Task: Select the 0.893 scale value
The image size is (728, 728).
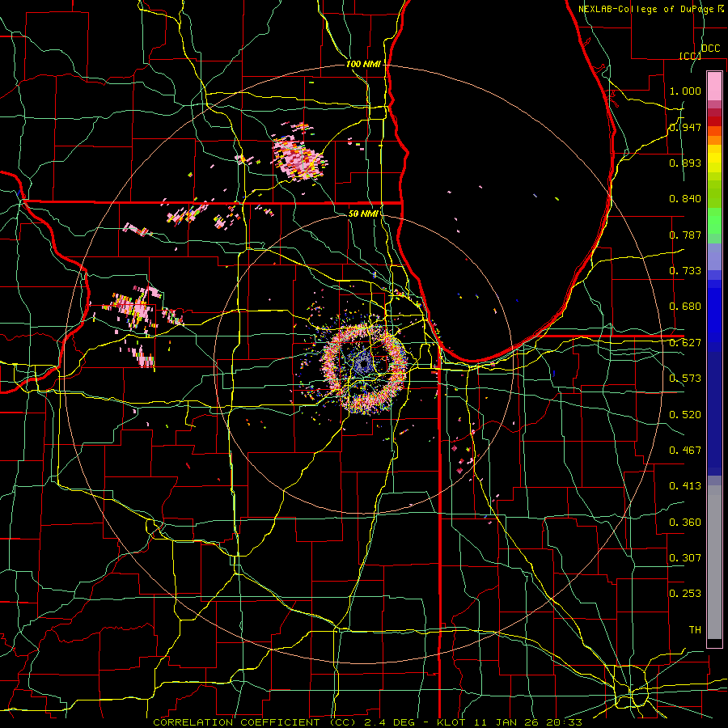Action: click(685, 163)
